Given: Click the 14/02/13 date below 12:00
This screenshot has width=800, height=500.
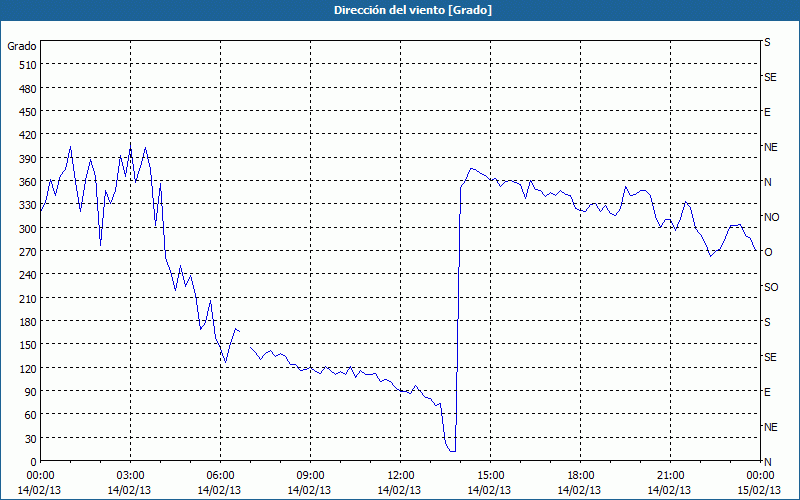Looking at the screenshot, I should click(399, 490).
